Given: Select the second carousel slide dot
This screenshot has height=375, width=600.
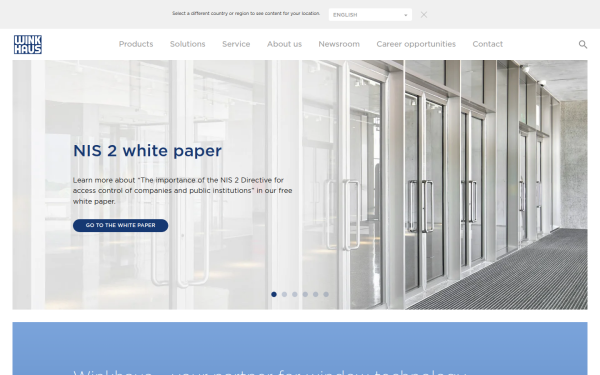Looking at the screenshot, I should tap(284, 294).
